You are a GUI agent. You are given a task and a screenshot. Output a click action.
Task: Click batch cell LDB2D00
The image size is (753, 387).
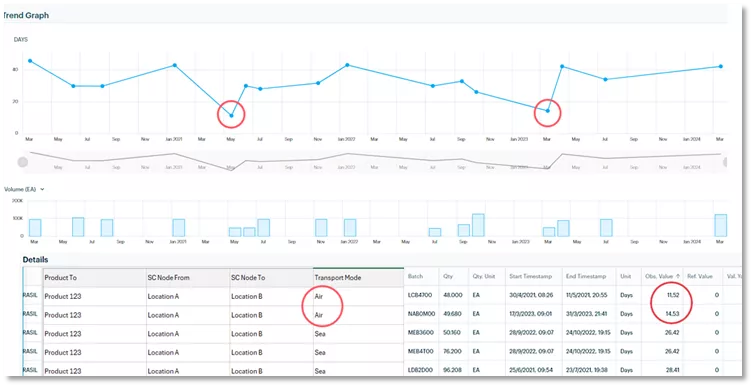pos(420,370)
